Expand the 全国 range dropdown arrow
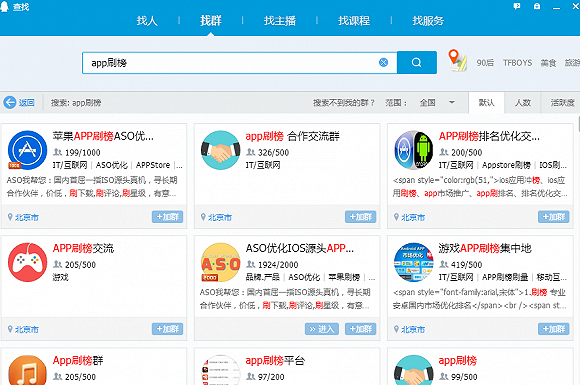 click(452, 102)
